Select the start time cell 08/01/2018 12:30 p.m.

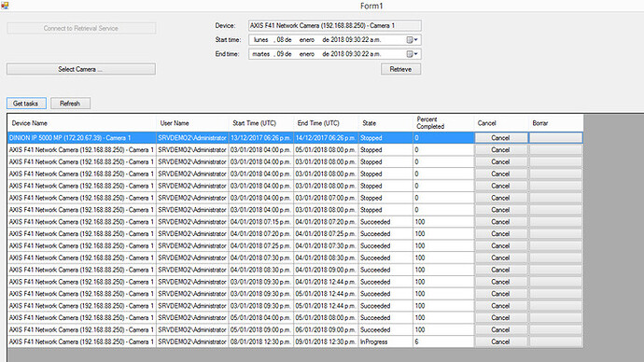pos(260,341)
